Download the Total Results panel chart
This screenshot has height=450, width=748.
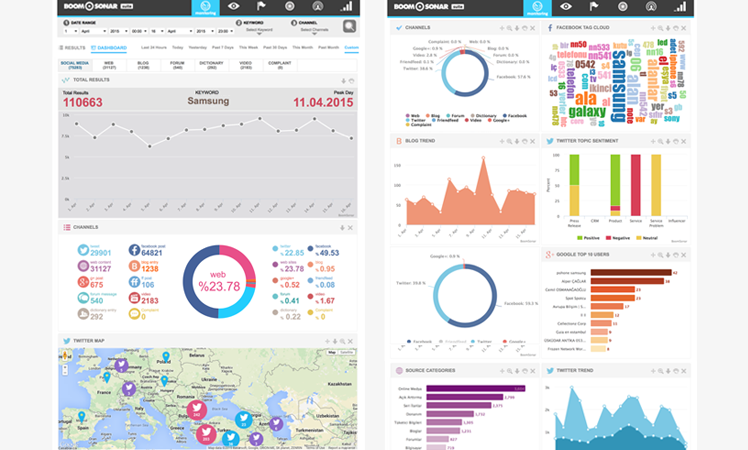click(343, 81)
